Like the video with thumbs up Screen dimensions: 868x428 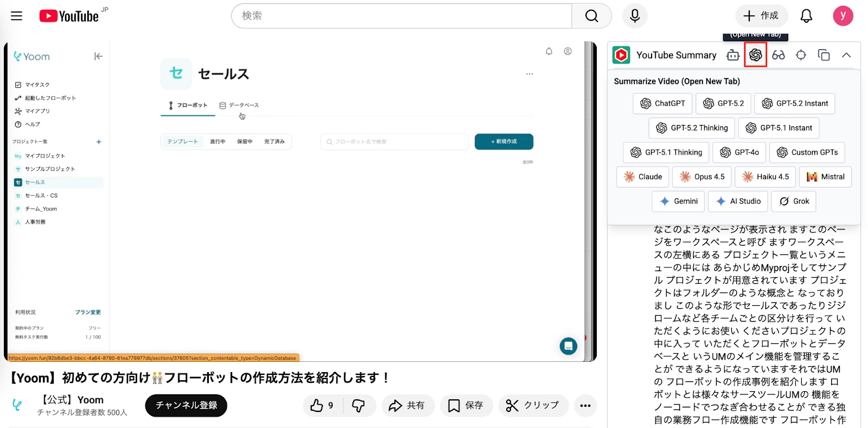click(322, 405)
